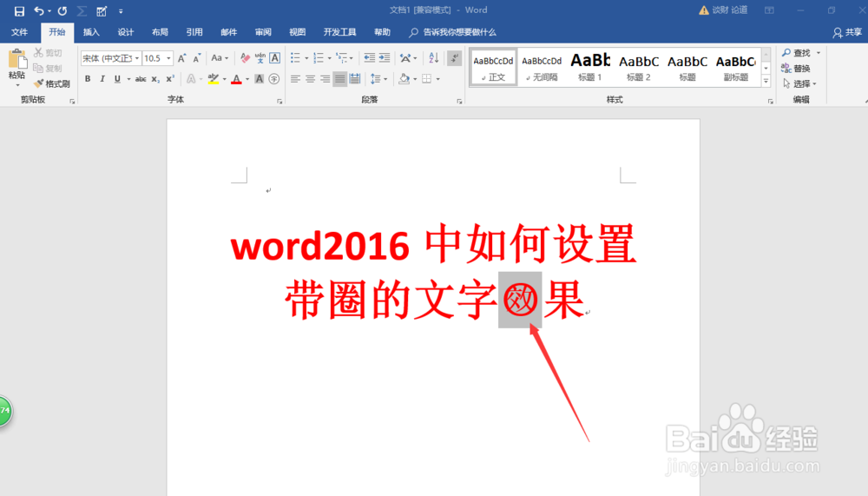Screen dimensions: 868x496
Task: Switch to the 布局 tab
Action: coord(160,32)
